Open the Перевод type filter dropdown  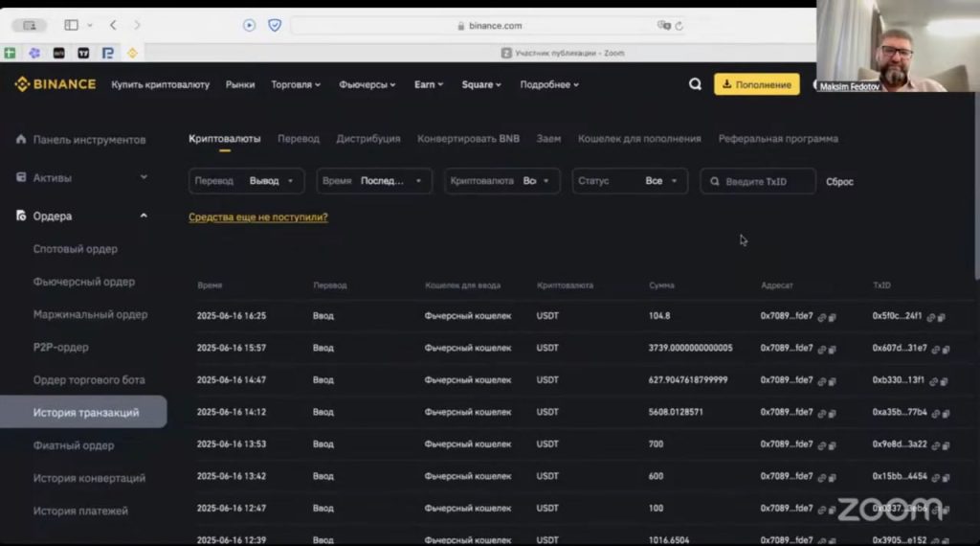246,181
